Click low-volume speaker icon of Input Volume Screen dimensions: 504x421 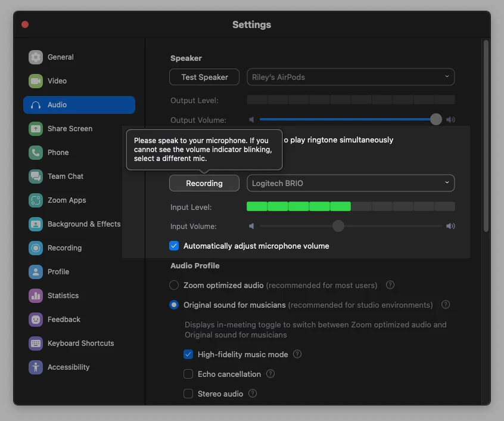(x=251, y=226)
